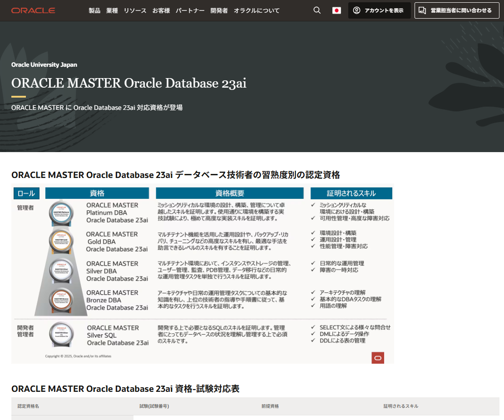
Task: Click the 資格概要 column header
Action: 229,193
